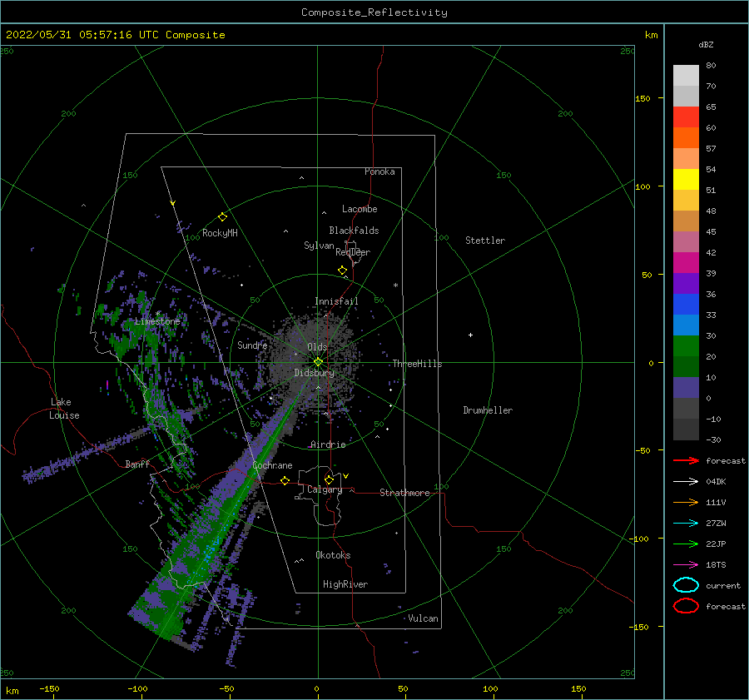Click the green 22JP arrow icon

point(686,544)
